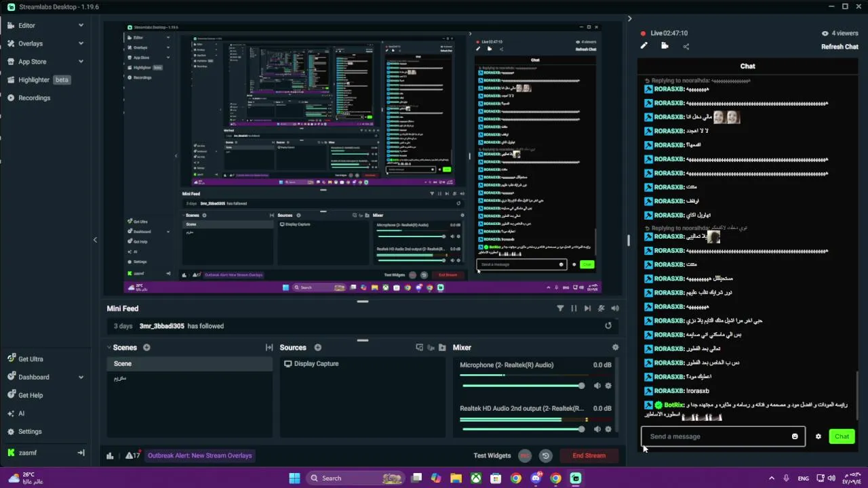Open Windows Start menu
868x488 pixels.
pos(294,478)
